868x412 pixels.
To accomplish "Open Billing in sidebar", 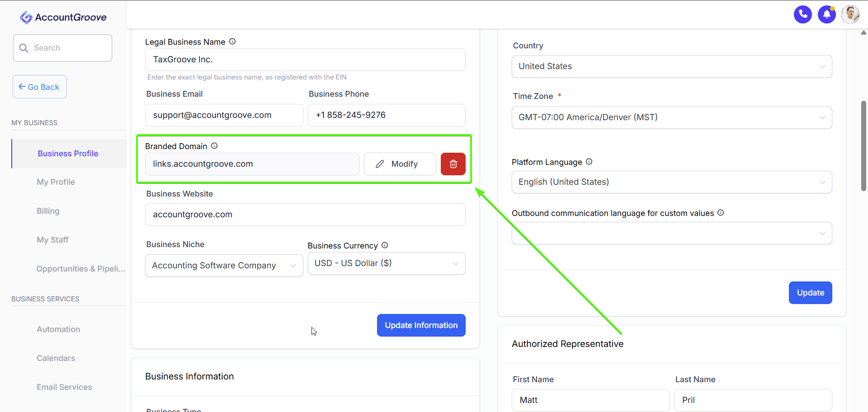I will coord(48,211).
